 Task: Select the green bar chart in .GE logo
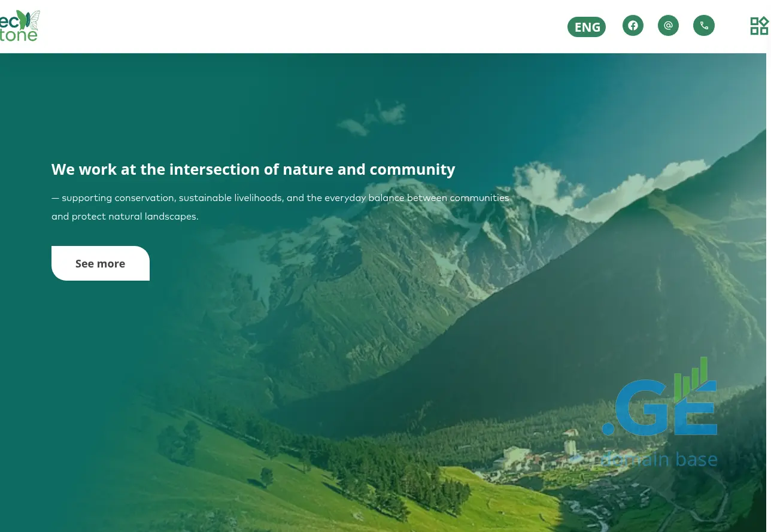coord(691,378)
